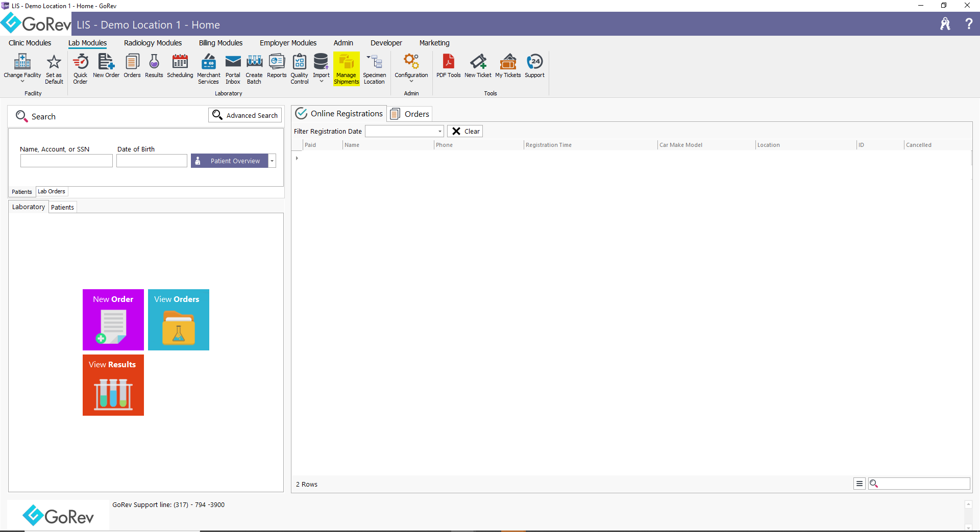Select the Laboratory tab
Viewport: 980px width, 532px height.
coord(29,207)
